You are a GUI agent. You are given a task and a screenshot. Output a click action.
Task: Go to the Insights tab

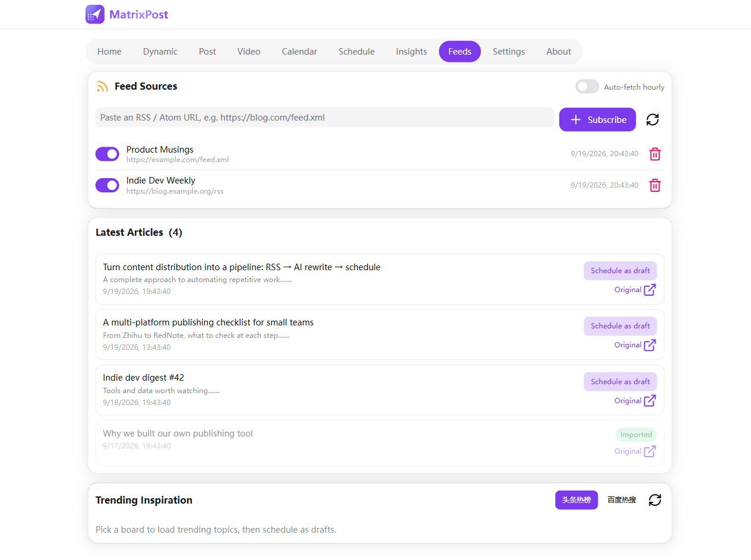pos(411,52)
